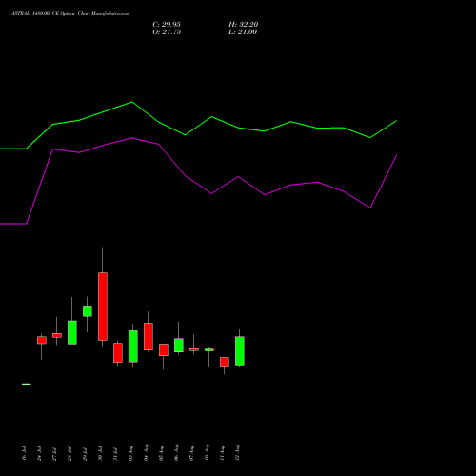476x476 pixels.
Task: Click the 12 Aug date label
Action: tap(237, 453)
